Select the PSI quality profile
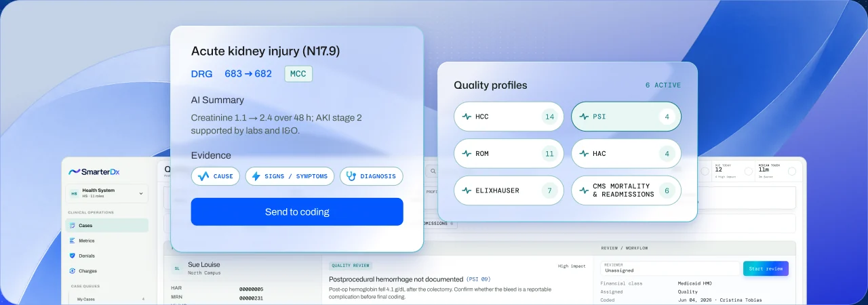Viewport: 868px width, 305px height. [x=627, y=117]
